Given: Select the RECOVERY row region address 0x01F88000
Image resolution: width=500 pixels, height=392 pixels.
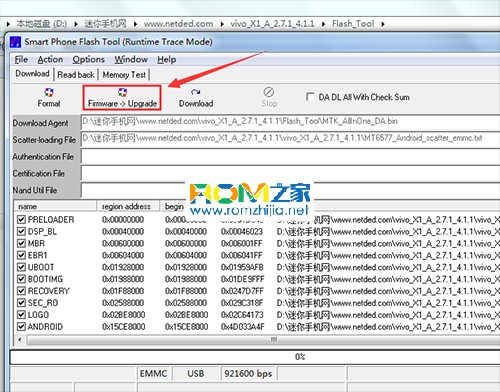Looking at the screenshot, I should pos(123,291).
